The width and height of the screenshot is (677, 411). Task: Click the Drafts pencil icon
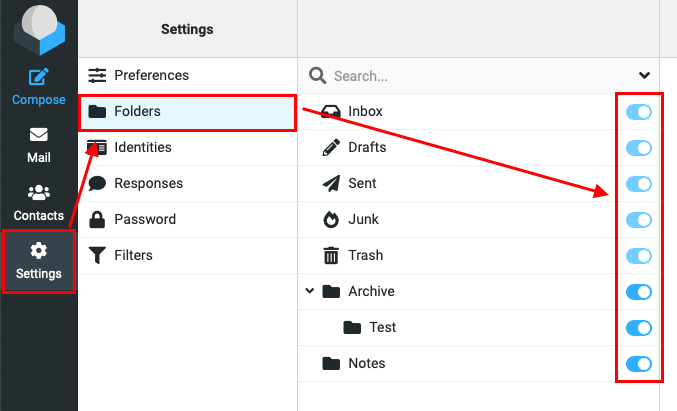tap(332, 148)
